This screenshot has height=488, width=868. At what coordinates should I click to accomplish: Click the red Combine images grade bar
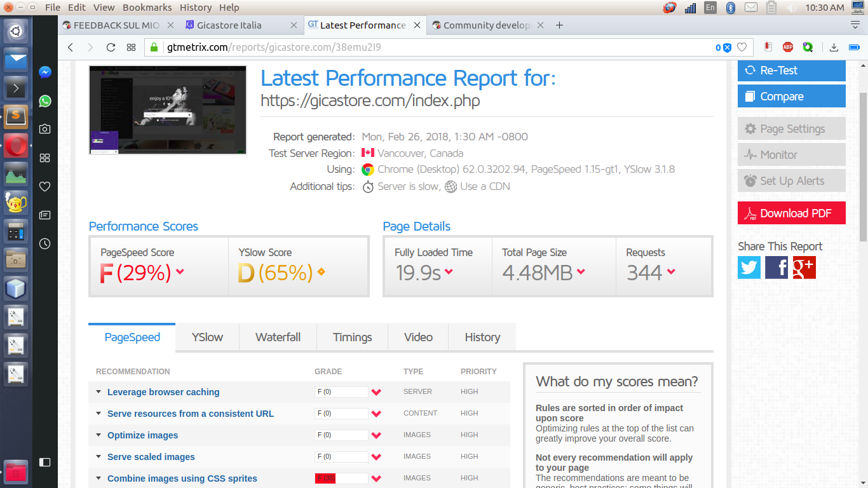coord(341,478)
